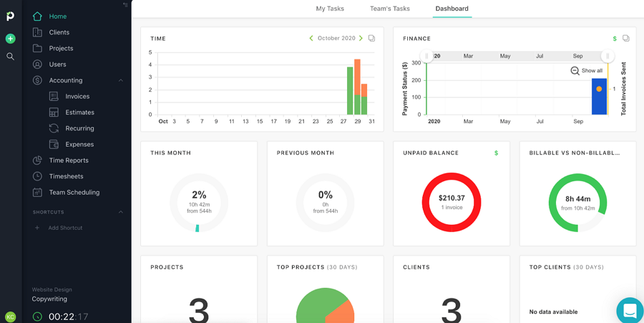Open the chat support bubble
The image size is (644, 323).
[630, 310]
